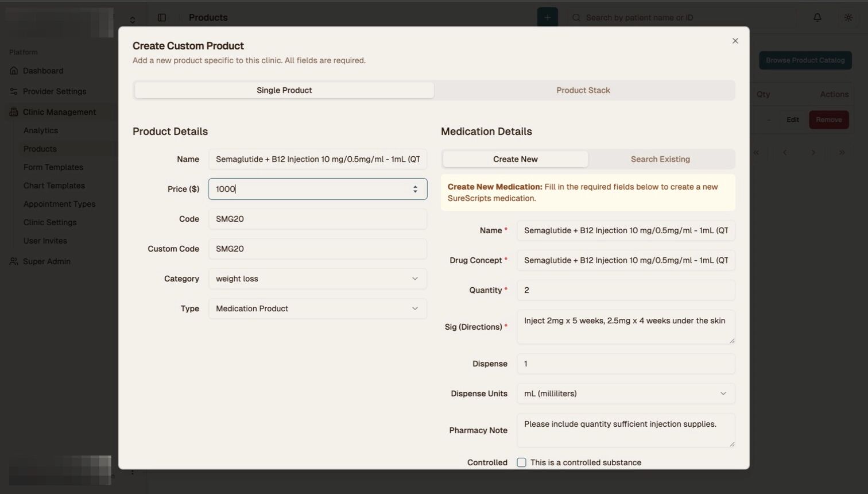868x494 pixels.
Task: Click the Edit button in product row
Action: coord(793,120)
